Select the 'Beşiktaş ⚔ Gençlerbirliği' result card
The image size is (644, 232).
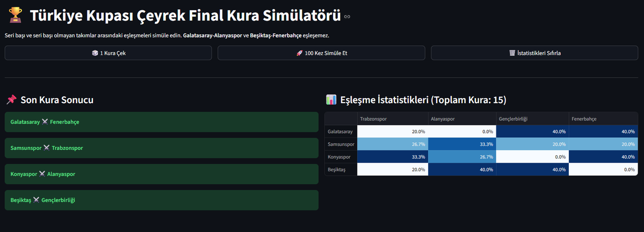point(162,200)
